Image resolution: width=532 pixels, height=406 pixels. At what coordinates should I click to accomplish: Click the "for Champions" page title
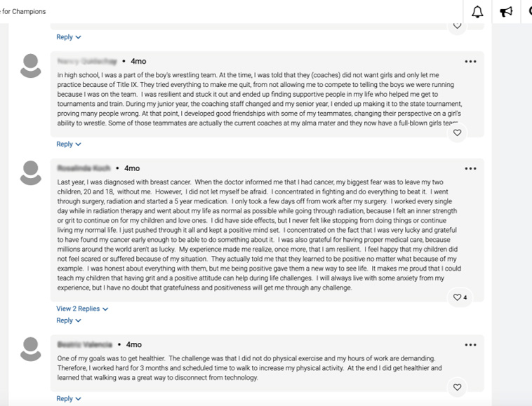(x=23, y=12)
